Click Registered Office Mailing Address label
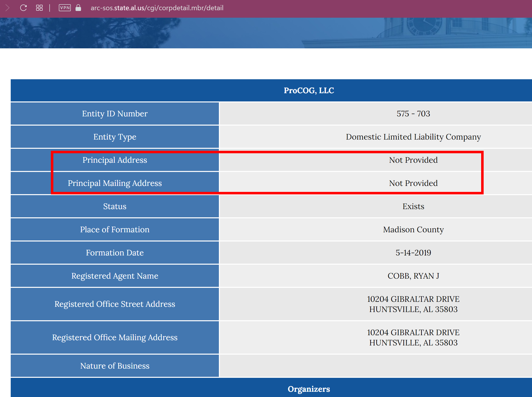 [x=115, y=337]
